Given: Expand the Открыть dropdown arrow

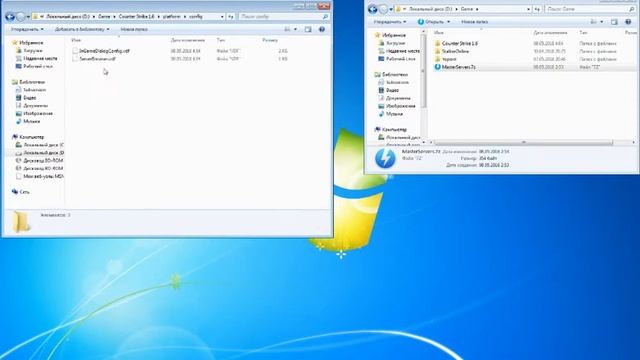Looking at the screenshot, I should click(x=449, y=22).
